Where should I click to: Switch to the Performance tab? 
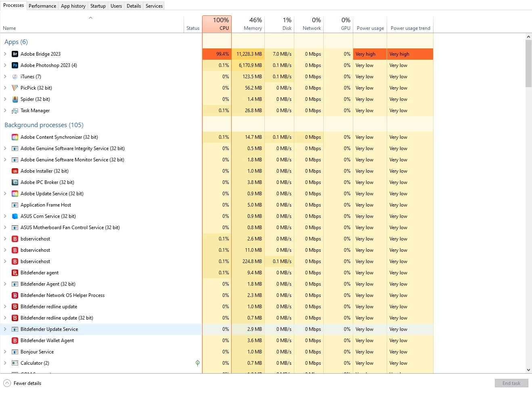(42, 6)
